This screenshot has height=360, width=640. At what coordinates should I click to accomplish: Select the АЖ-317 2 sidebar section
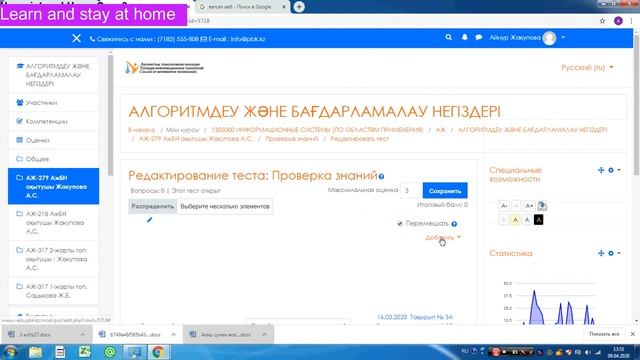[53, 259]
